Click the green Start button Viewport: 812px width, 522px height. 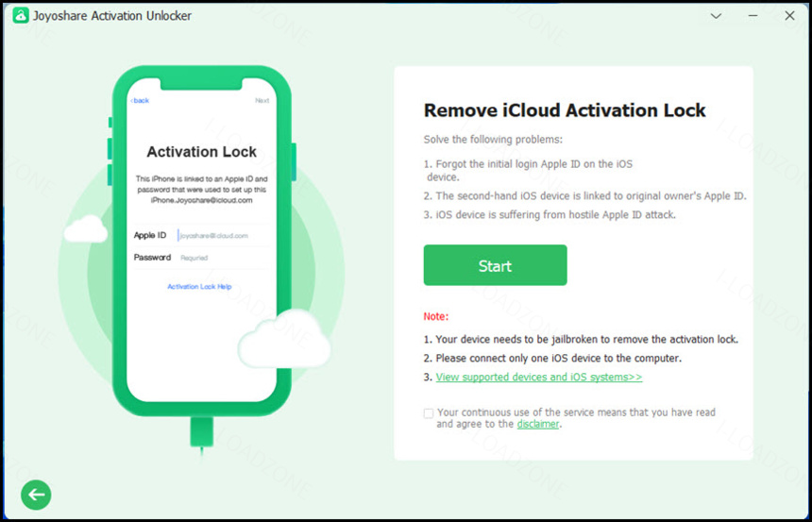(495, 265)
